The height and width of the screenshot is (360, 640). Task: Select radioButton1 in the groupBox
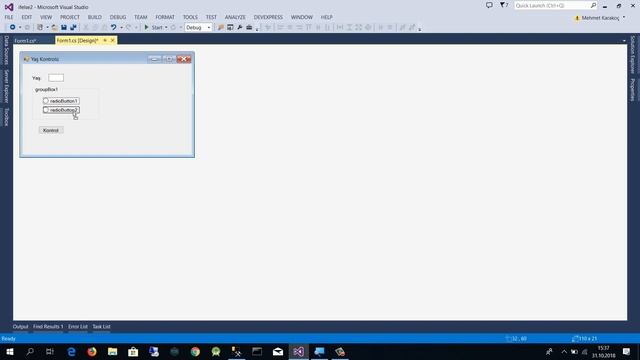coord(61,101)
